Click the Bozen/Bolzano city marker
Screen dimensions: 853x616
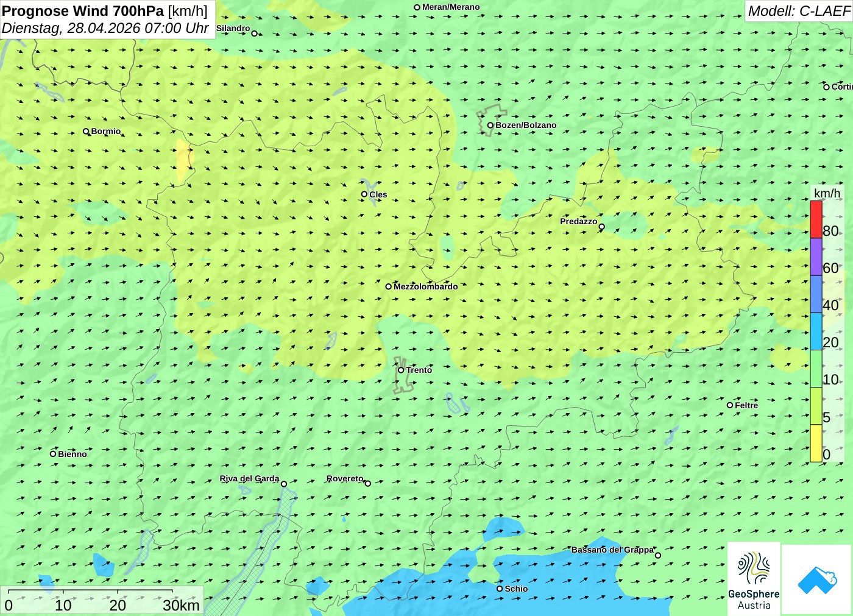point(490,126)
